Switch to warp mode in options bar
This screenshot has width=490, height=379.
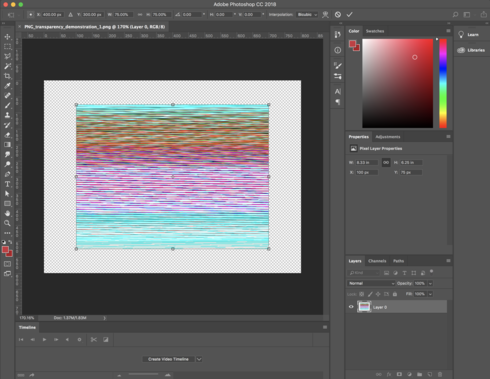pos(325,15)
